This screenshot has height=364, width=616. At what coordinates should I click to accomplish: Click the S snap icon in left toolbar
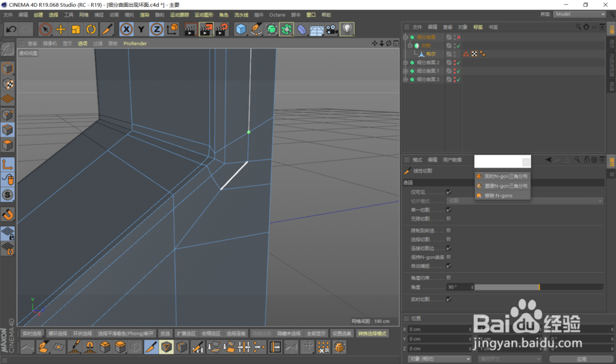(x=7, y=195)
